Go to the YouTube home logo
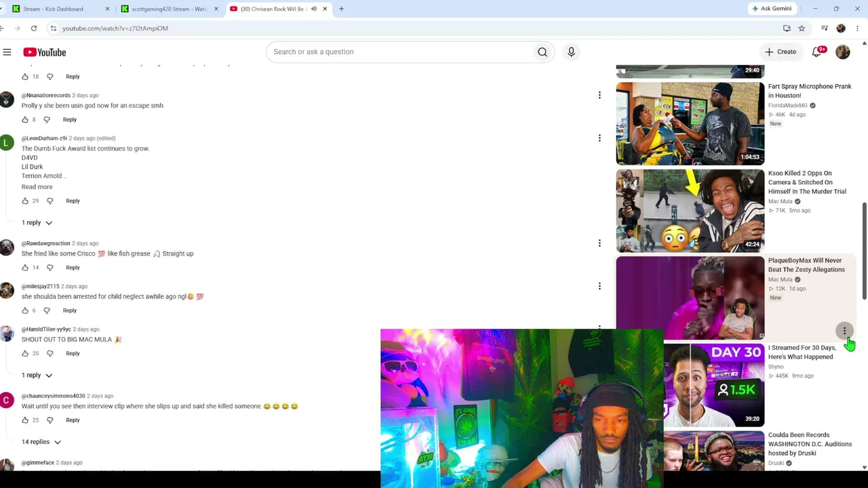Screen dimensions: 868x488 (x=45, y=52)
